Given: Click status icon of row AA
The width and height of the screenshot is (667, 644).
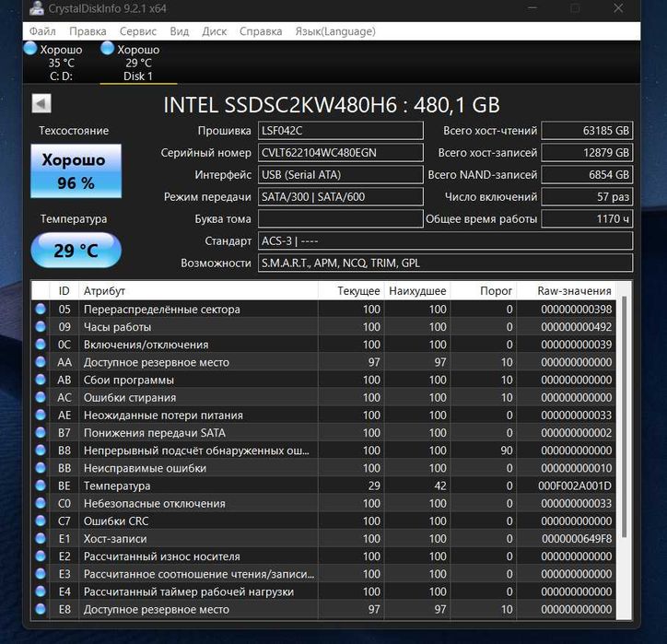Looking at the screenshot, I should click(41, 362).
